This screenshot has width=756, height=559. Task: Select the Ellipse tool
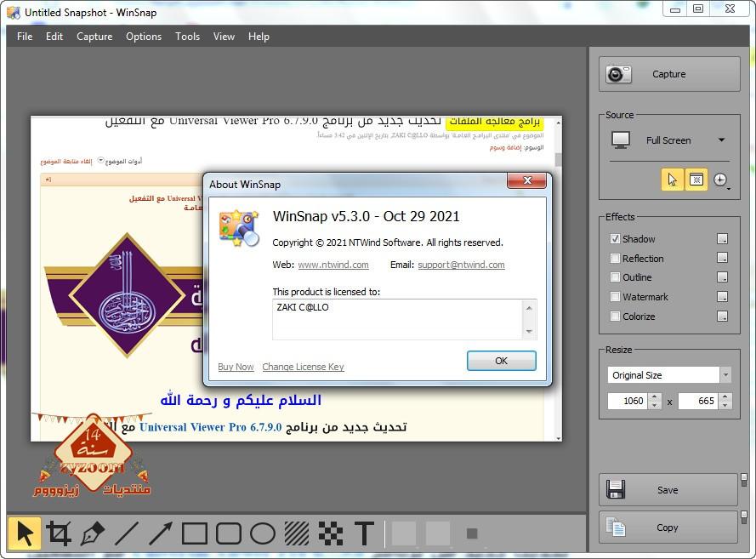(x=263, y=533)
